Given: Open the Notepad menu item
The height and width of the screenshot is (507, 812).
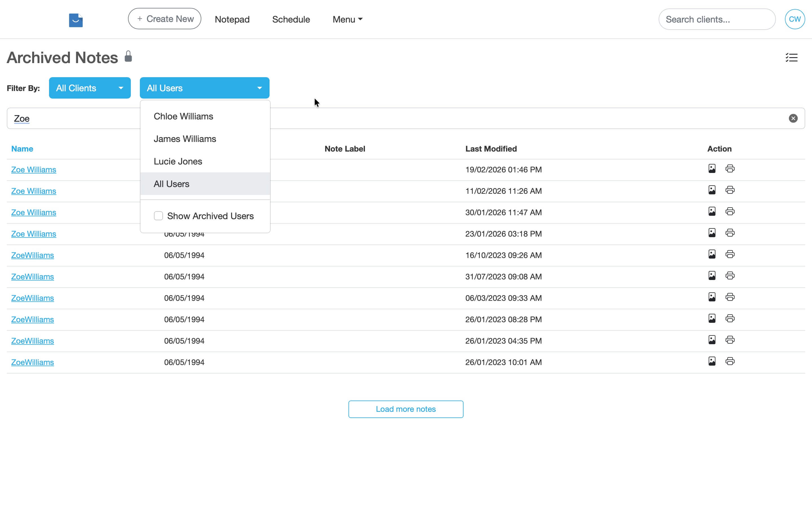Looking at the screenshot, I should tap(232, 19).
